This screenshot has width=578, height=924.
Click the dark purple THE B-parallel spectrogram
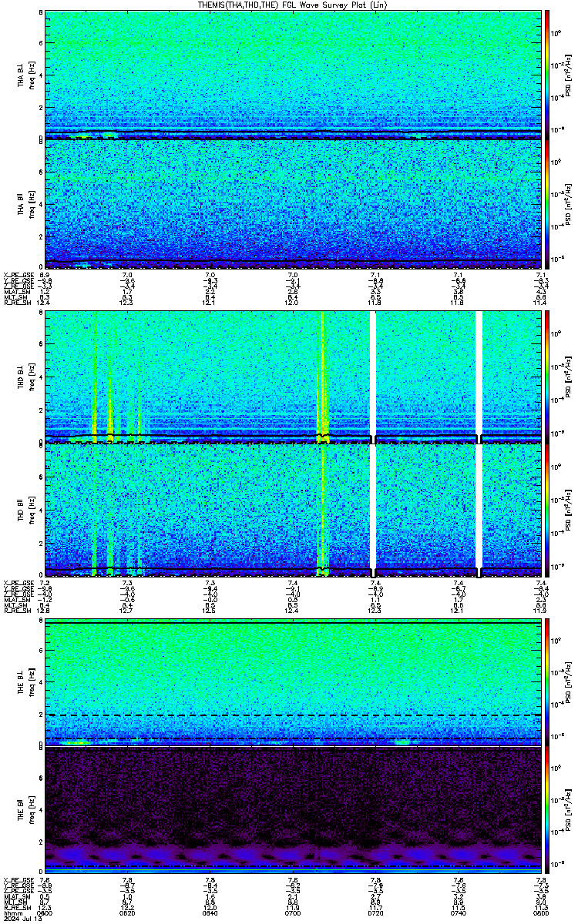click(x=293, y=808)
